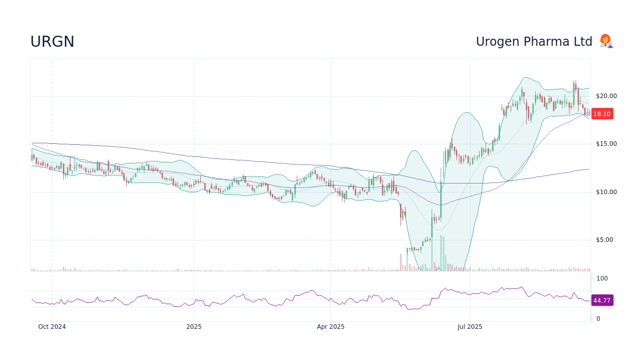The width and height of the screenshot is (644, 362).
Task: Click the Oct 2024 date axis label
Action: [x=52, y=327]
